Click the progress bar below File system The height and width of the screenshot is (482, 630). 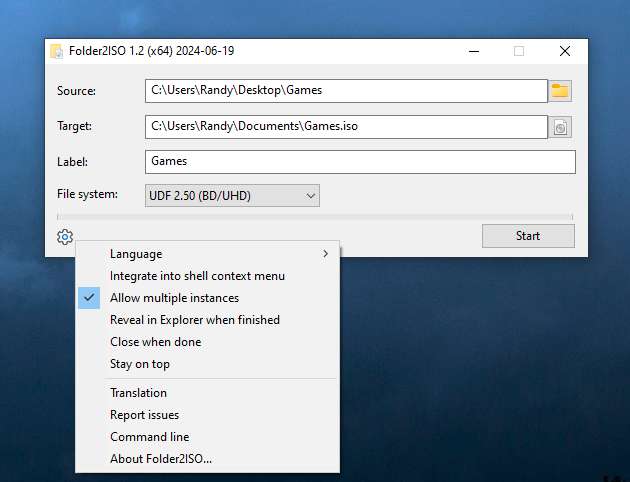tap(315, 217)
